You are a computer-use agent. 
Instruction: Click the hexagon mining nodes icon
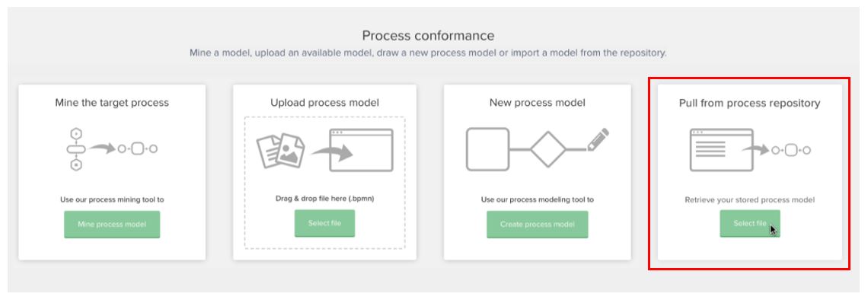(x=76, y=149)
